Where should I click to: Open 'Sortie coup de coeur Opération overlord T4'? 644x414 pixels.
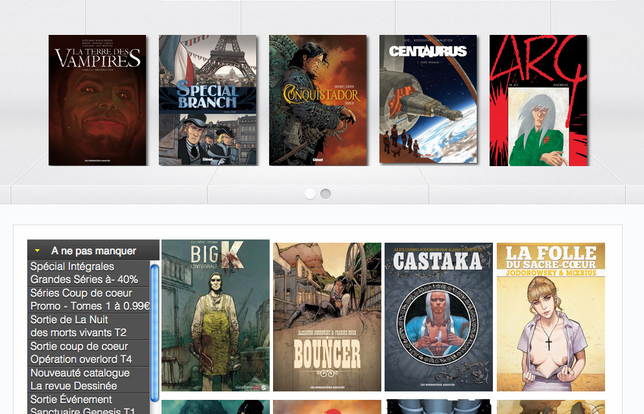(x=88, y=353)
